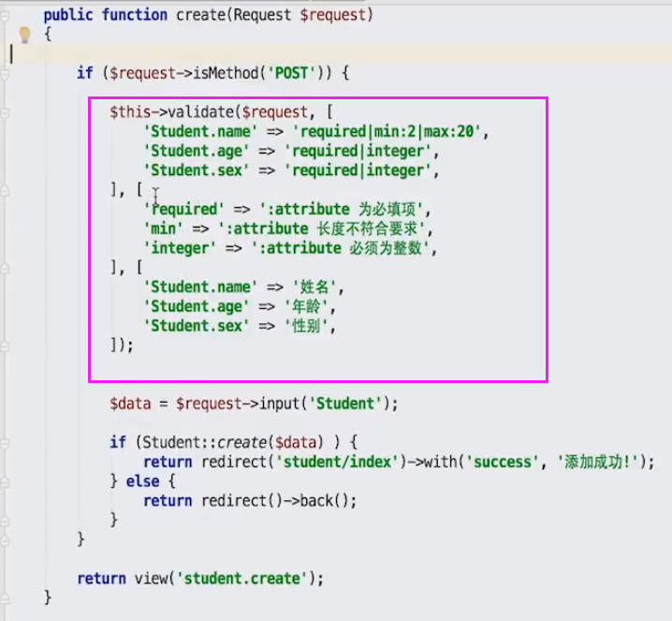
Task: Click the 'success' string
Action: point(503,463)
